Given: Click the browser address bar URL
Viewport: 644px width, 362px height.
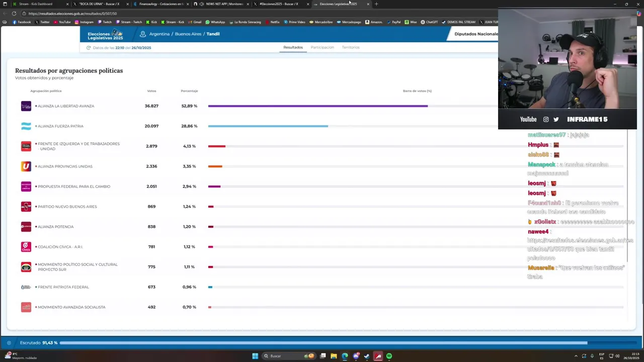Looking at the screenshot, I should point(72,14).
